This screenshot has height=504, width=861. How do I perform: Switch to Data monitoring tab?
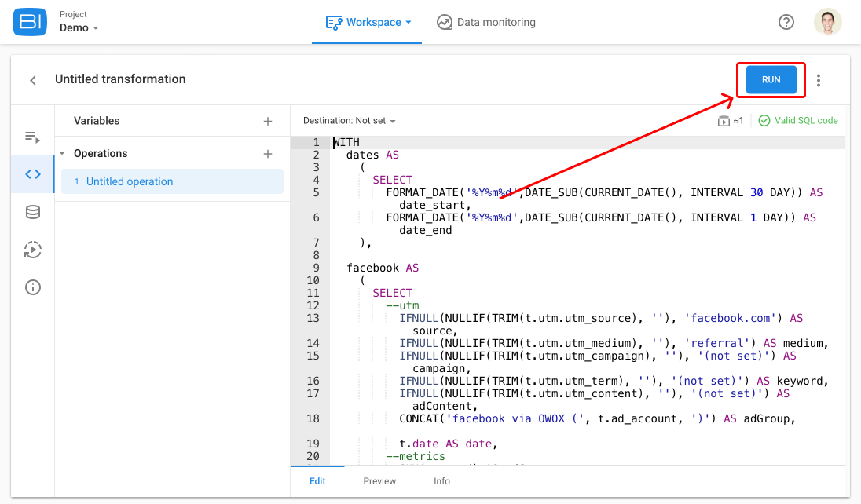486,23
